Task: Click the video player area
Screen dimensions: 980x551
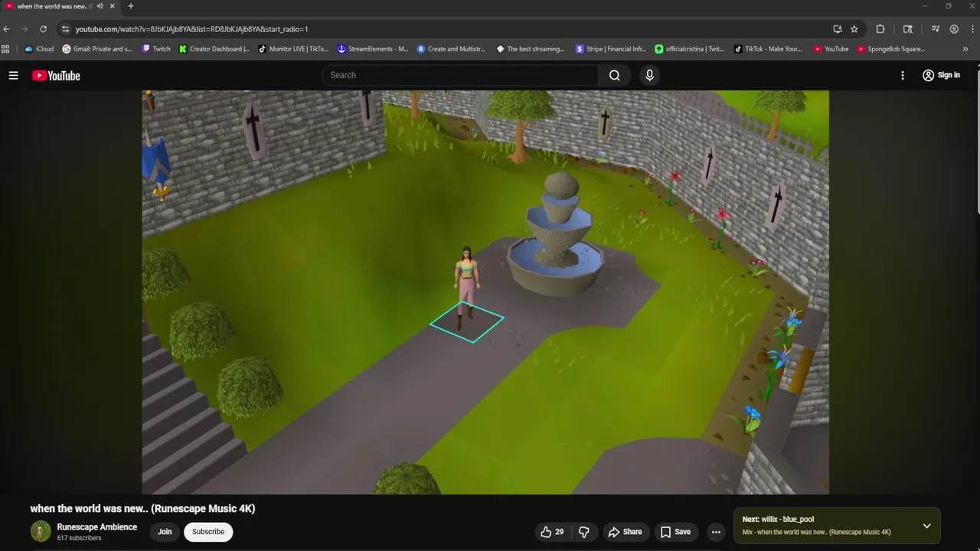Action: coord(485,292)
